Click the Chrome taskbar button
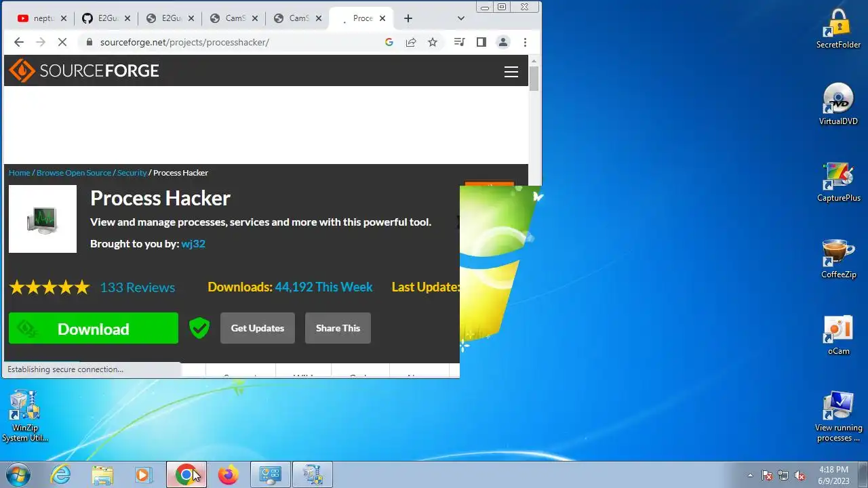The height and width of the screenshot is (488, 868). tap(186, 475)
